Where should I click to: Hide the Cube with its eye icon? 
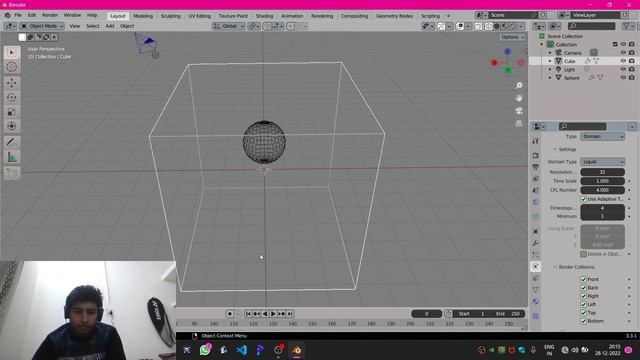623,61
